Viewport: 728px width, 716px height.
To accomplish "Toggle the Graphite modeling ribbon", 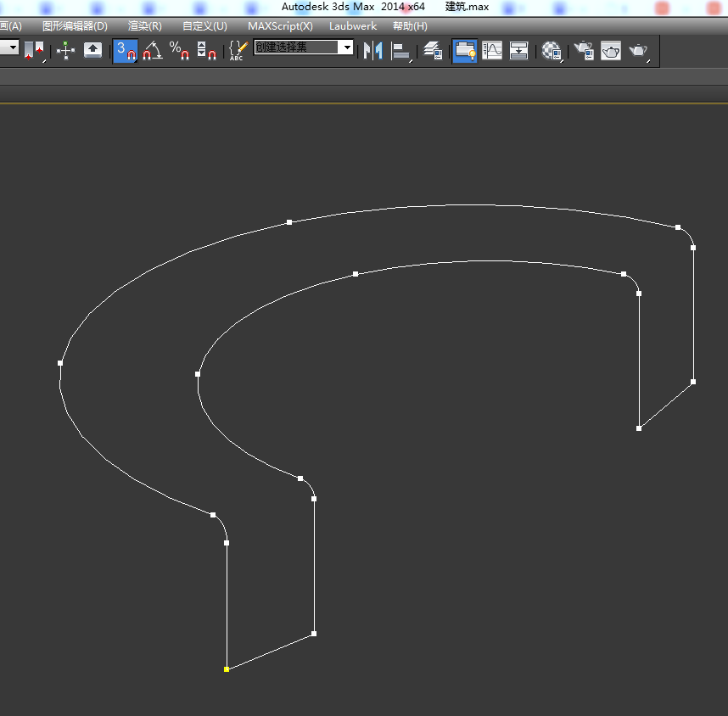I will (x=464, y=51).
